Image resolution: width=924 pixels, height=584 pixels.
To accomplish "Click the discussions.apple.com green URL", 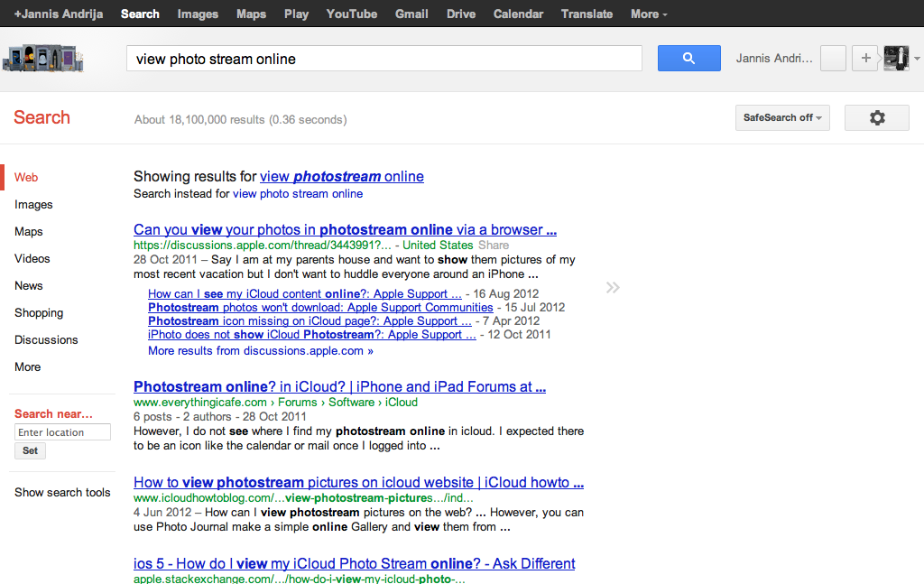I will [x=263, y=246].
